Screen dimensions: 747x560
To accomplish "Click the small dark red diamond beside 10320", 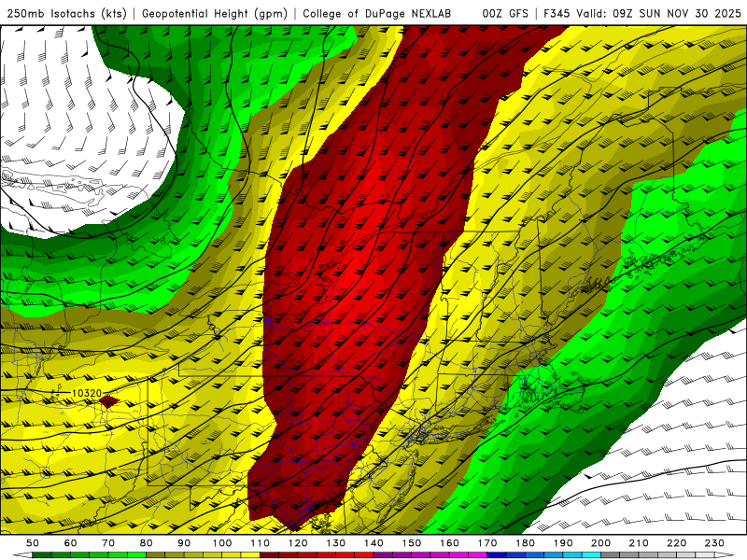I will (x=109, y=402).
